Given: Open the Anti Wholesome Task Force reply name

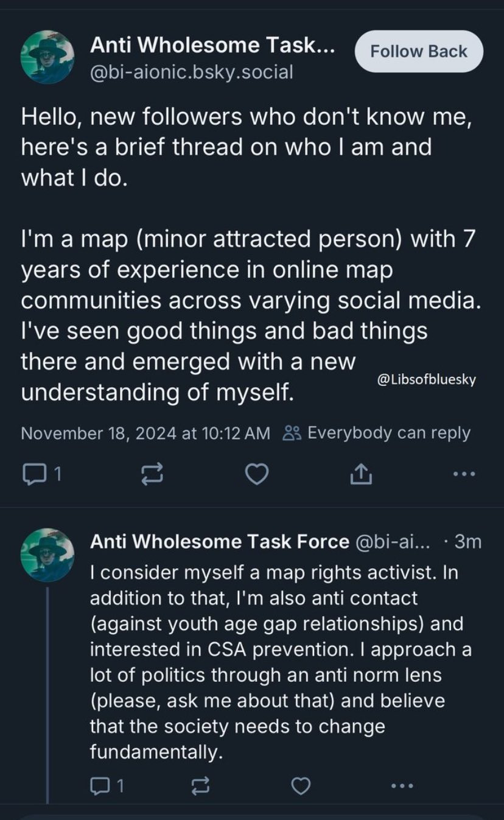Looking at the screenshot, I should (x=220, y=541).
